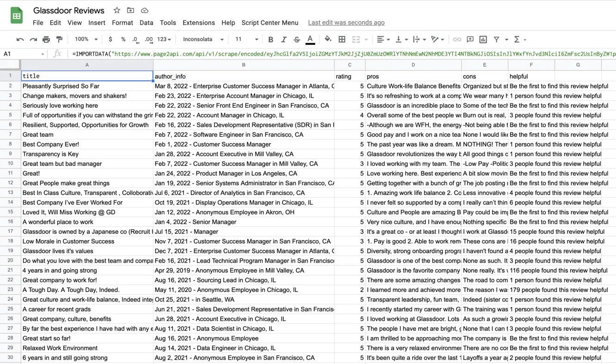Screen dimensions: 616x364
Task: Toggle strikethrough formatting
Action: tap(297, 39)
